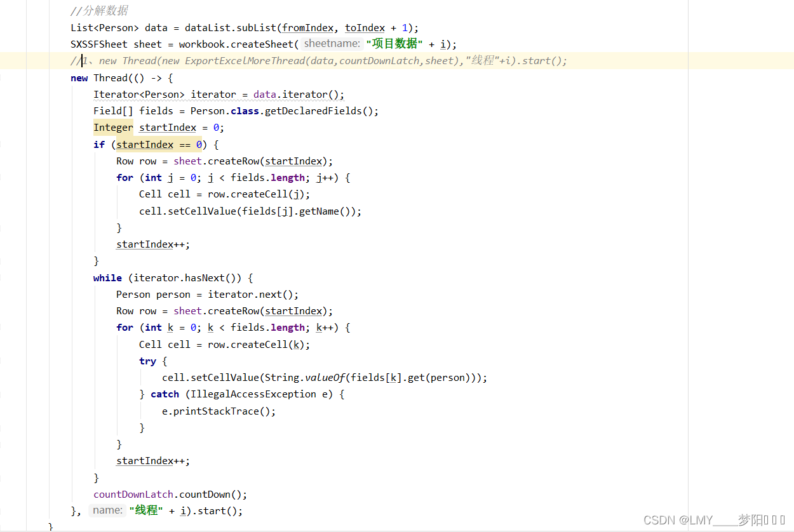The image size is (794, 532).
Task: Click the 'catch' keyword
Action: [165, 394]
